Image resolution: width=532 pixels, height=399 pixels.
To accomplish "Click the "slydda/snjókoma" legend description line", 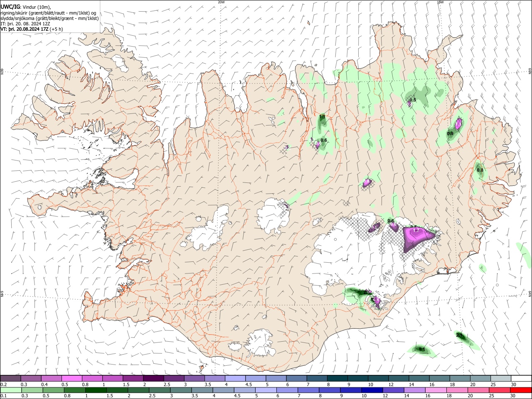I will pyautogui.click(x=49, y=18).
